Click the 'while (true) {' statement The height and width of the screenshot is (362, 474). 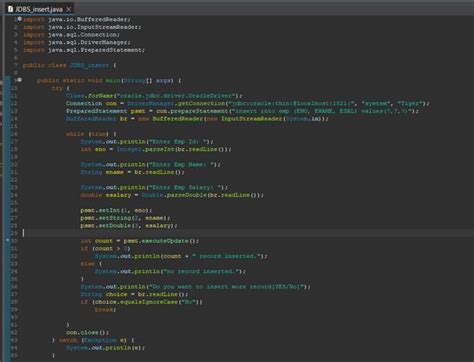[91, 134]
